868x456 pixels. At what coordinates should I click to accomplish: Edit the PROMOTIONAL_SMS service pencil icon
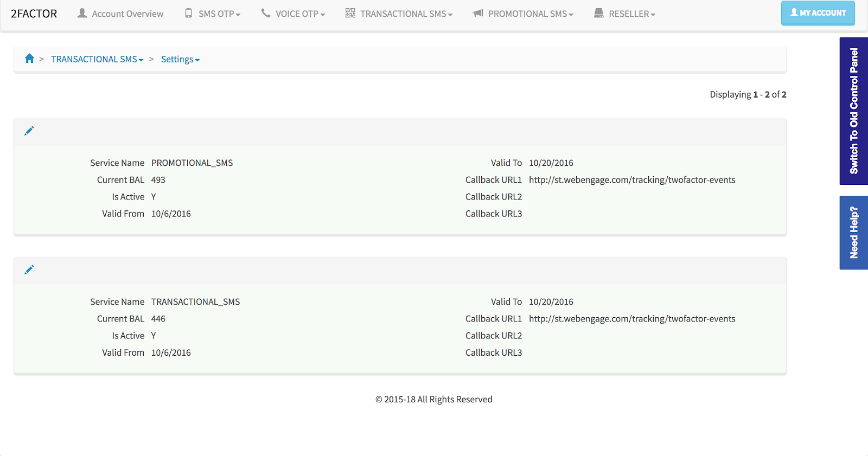(29, 131)
